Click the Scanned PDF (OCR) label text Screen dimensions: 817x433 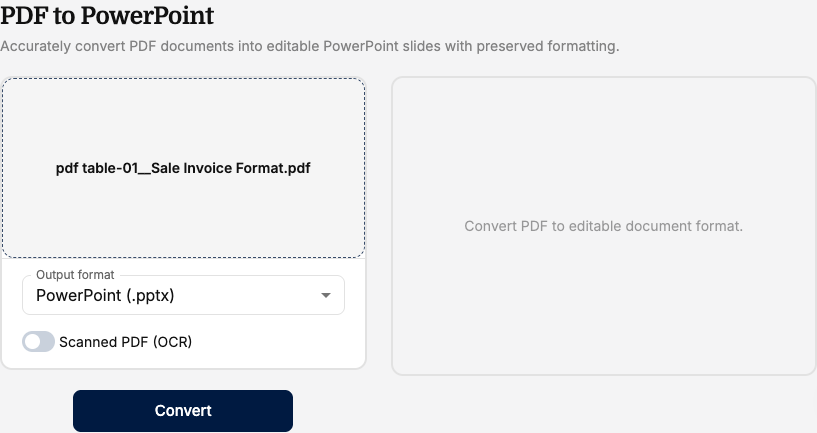click(126, 342)
